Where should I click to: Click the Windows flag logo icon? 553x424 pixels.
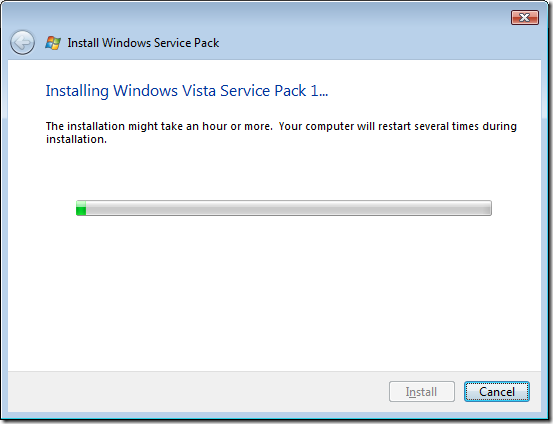[x=53, y=43]
